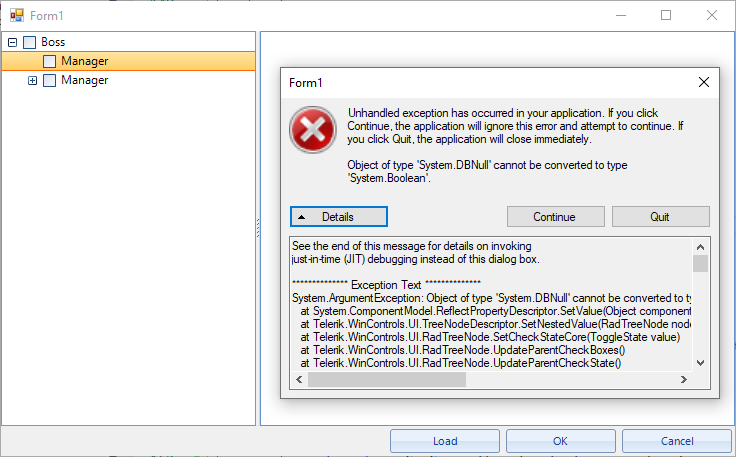Click the Form1 application icon in title bar
Screen dimensions: 736x457
[x=16, y=15]
